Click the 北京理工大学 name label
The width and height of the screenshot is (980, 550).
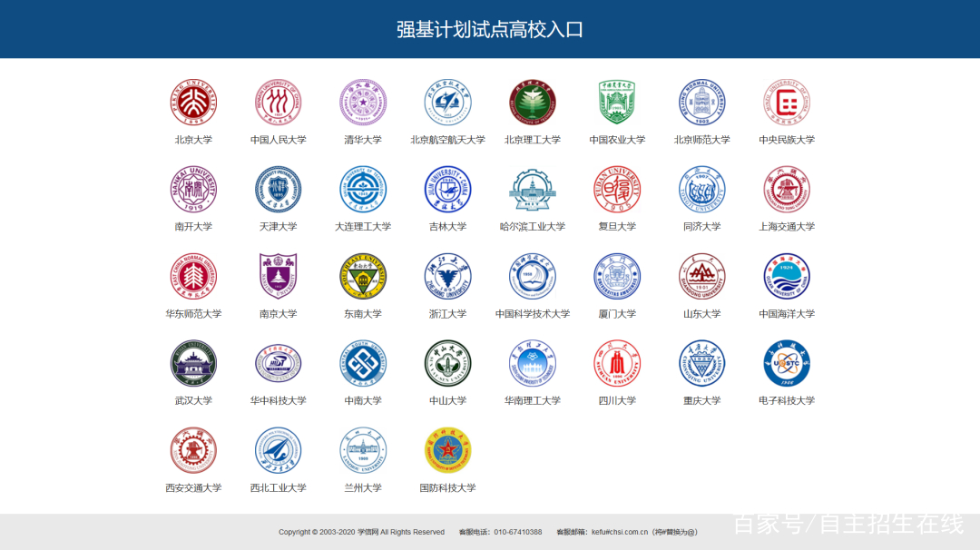point(533,140)
